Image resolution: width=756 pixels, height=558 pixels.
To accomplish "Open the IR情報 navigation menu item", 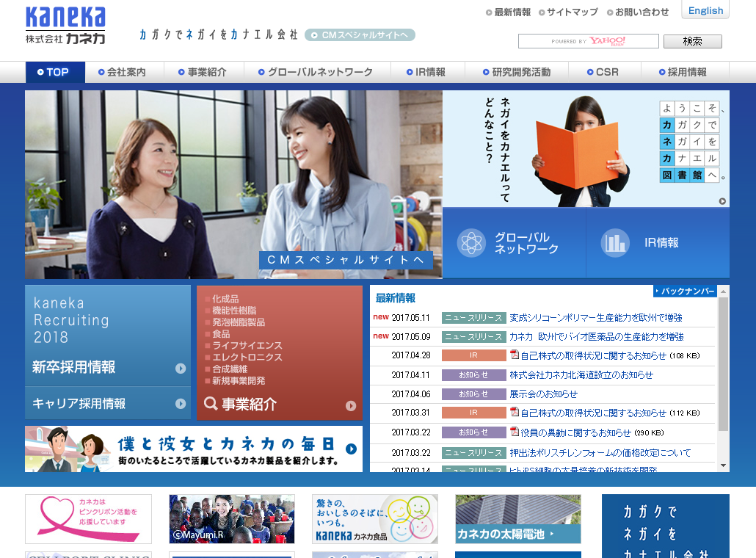I will 428,73.
